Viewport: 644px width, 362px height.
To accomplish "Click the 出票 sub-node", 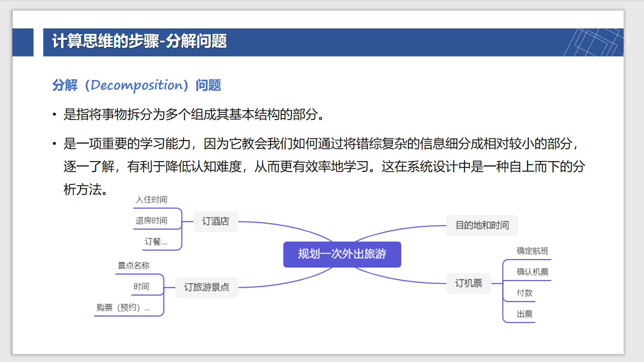I will click(523, 314).
